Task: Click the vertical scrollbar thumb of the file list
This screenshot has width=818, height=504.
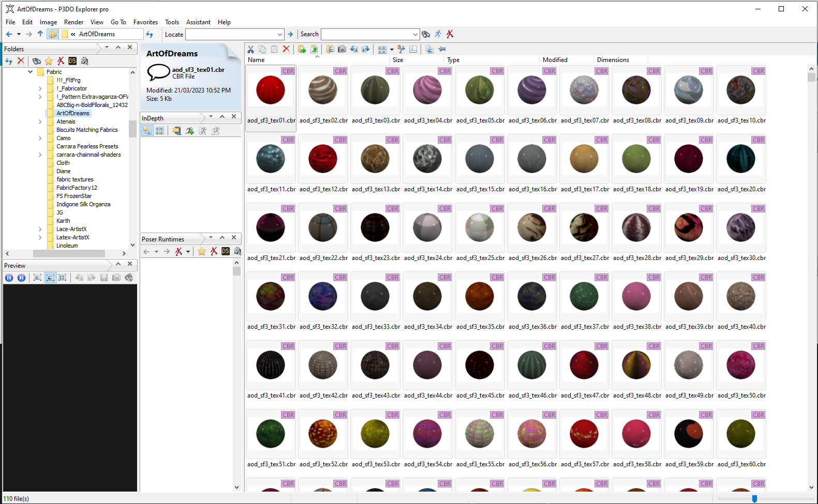Action: click(811, 78)
